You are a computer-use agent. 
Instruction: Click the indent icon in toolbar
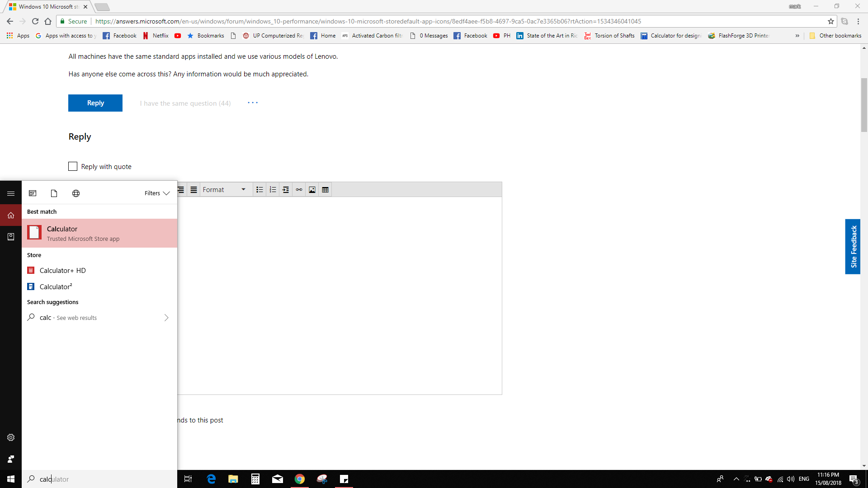tap(286, 189)
